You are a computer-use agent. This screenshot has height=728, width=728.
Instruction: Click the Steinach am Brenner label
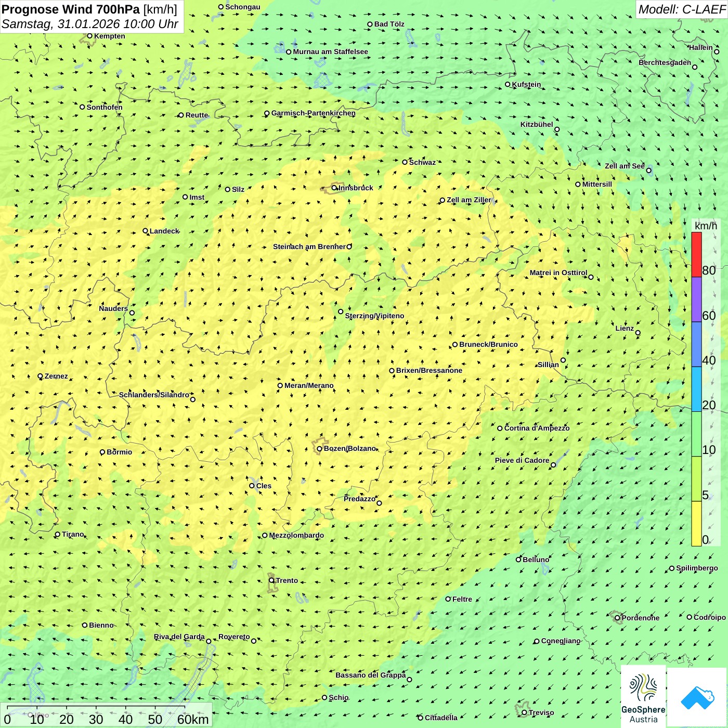click(x=309, y=246)
